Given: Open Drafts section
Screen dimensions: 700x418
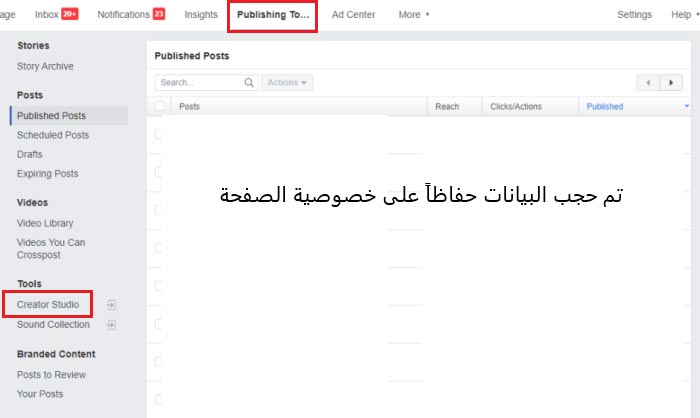Looking at the screenshot, I should [x=29, y=154].
